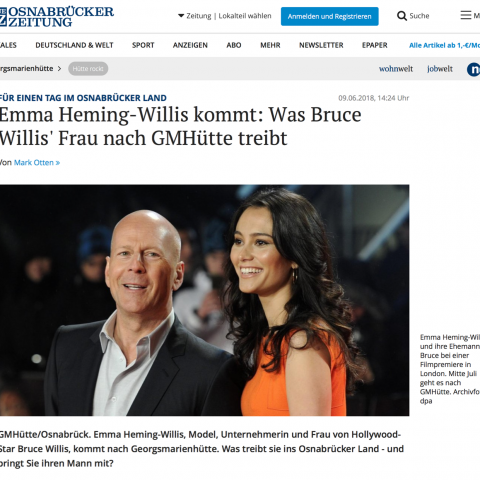Open the Newsletter page
The width and height of the screenshot is (480, 480).
tap(321, 45)
